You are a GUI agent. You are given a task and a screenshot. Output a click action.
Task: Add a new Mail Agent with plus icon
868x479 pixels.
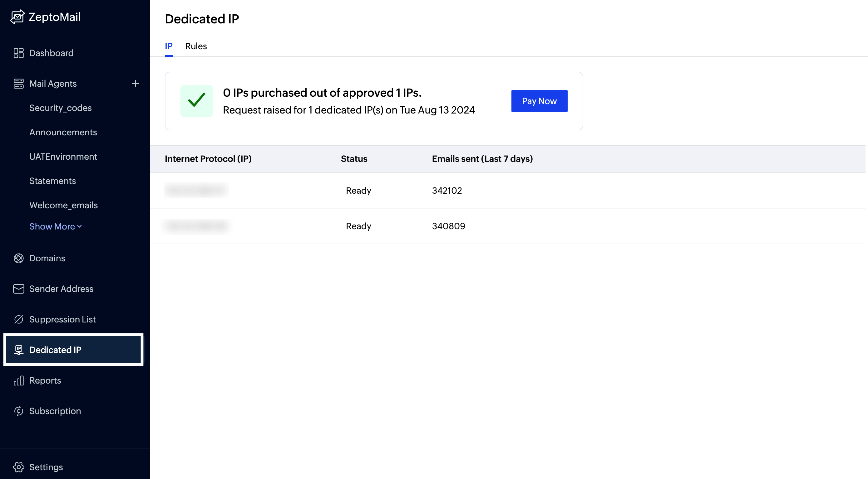coord(136,84)
